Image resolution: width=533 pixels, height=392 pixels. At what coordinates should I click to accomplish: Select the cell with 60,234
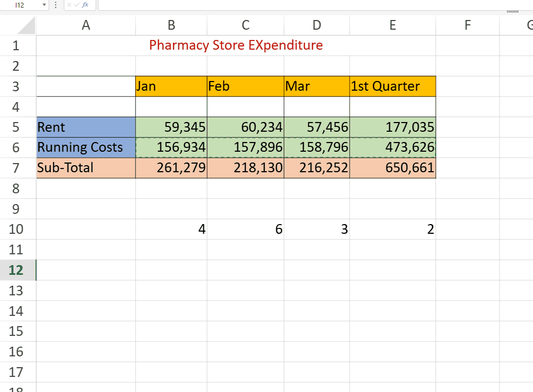(x=245, y=127)
